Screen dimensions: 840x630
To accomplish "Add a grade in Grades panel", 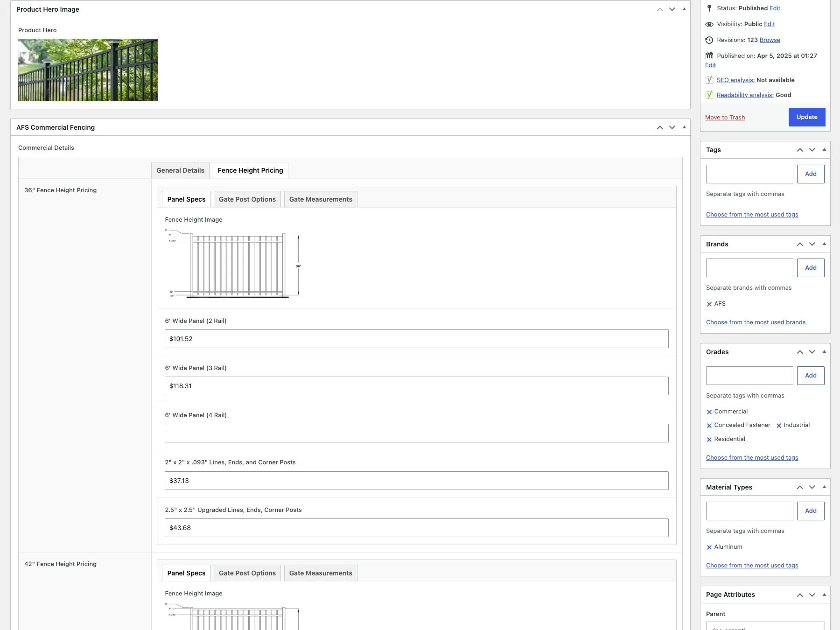I will [x=811, y=376].
